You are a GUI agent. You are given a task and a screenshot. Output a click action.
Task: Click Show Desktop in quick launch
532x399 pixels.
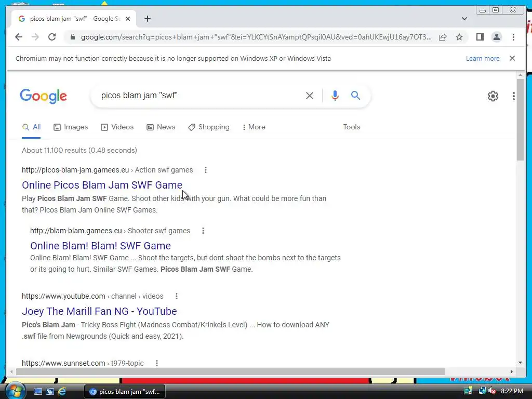click(x=37, y=392)
